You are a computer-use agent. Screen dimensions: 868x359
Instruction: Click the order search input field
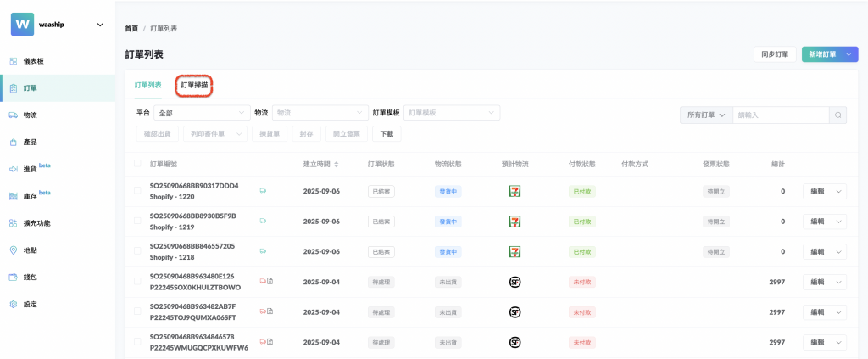779,115
